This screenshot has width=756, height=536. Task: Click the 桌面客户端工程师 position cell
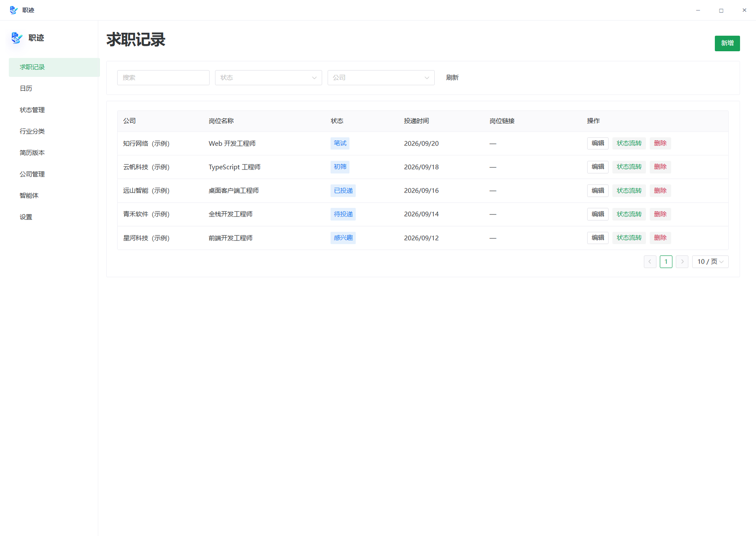(x=234, y=191)
